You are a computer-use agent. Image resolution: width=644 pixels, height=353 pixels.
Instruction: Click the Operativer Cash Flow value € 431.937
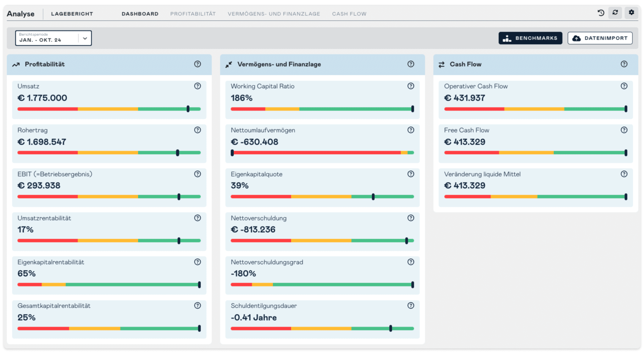click(465, 98)
